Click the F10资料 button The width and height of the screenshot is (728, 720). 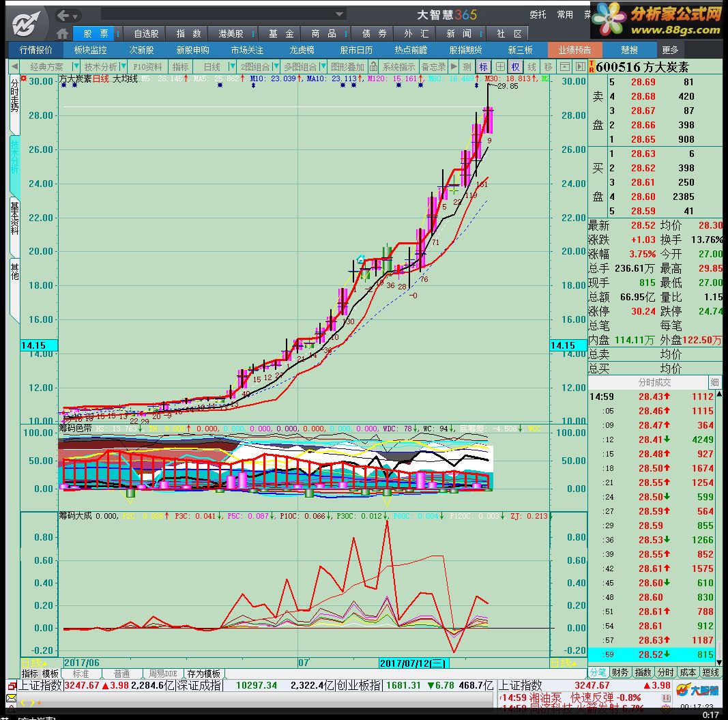(147, 67)
